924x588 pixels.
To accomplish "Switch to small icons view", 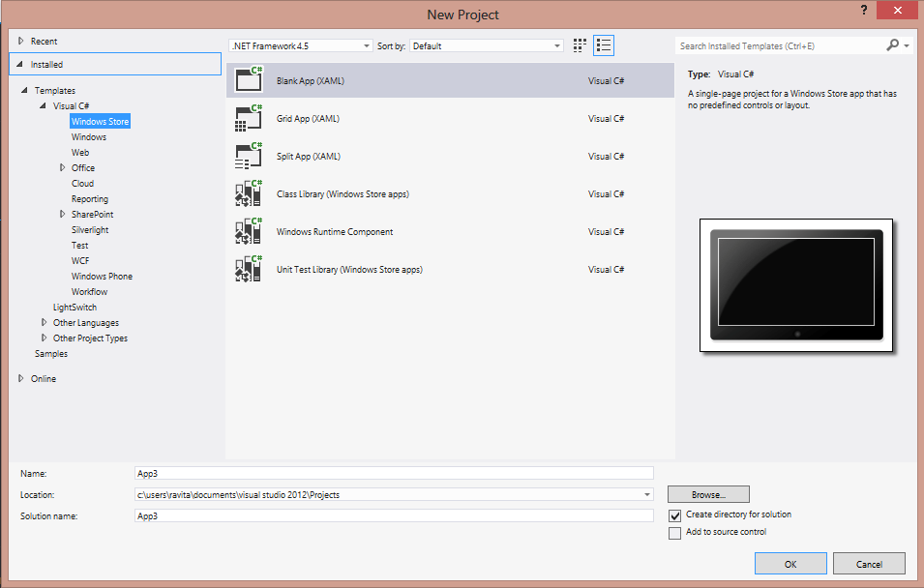I will (x=580, y=45).
